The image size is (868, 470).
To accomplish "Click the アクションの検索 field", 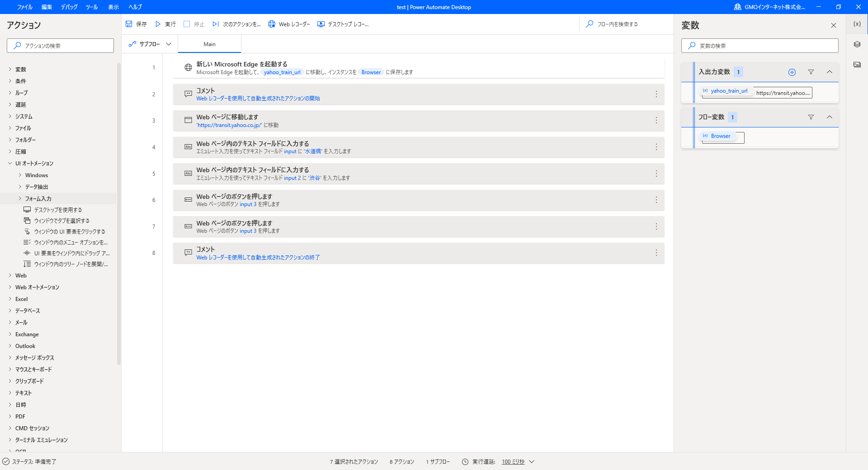I will point(60,46).
